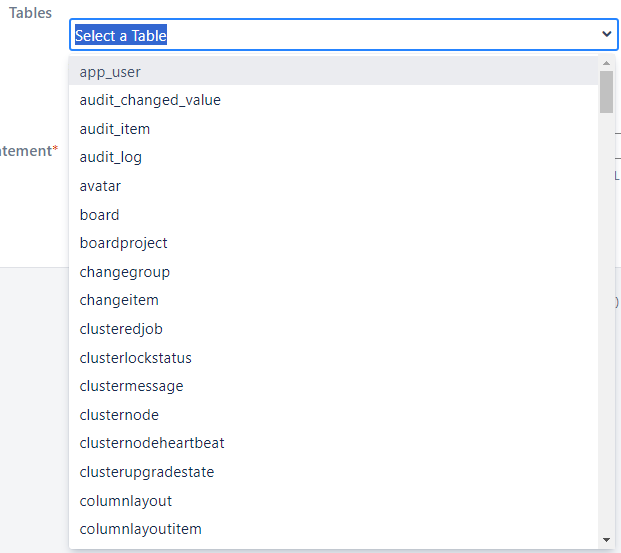Screen dimensions: 621x553
Task: Choose clusternode from the dropdown
Action: (119, 415)
